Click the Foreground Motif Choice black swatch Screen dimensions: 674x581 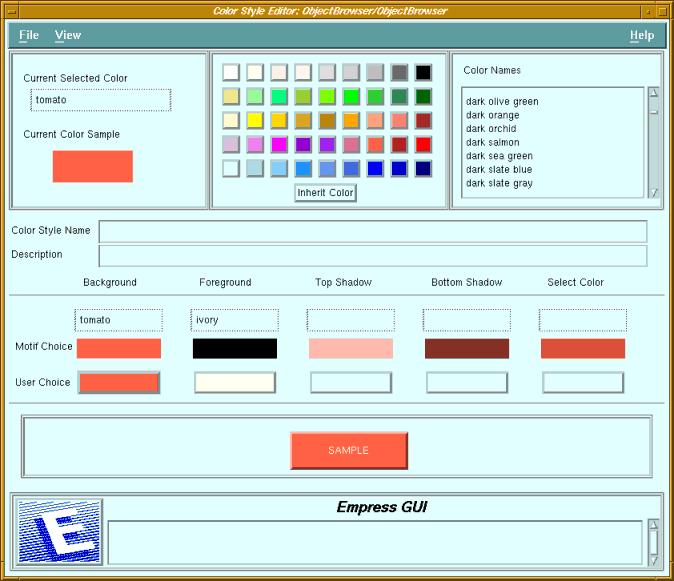(235, 349)
